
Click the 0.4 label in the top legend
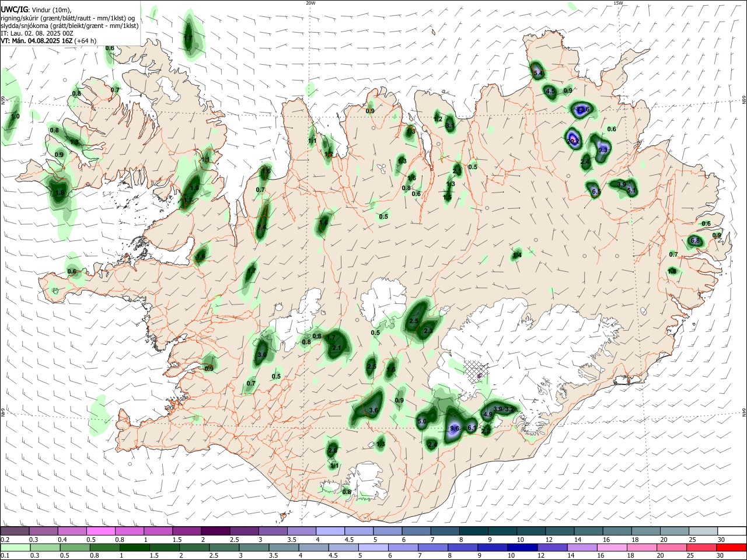(x=62, y=540)
